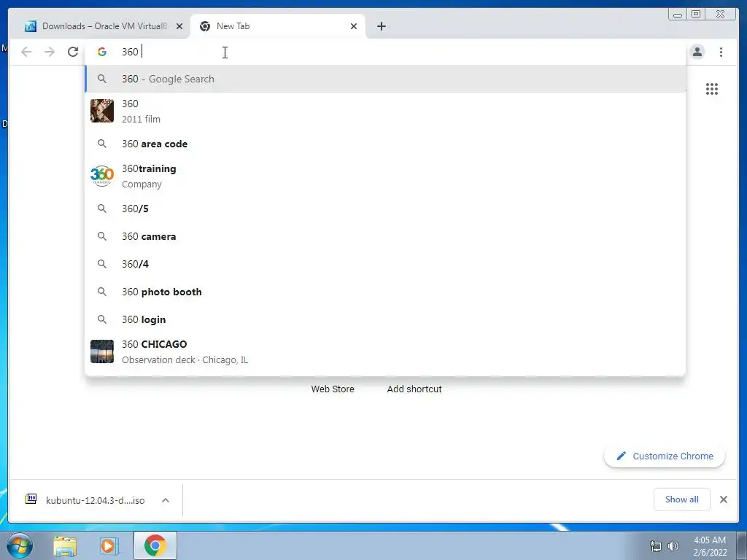The width and height of the screenshot is (747, 560).
Task: Click the Google G icon in omnibox
Action: pyautogui.click(x=102, y=52)
